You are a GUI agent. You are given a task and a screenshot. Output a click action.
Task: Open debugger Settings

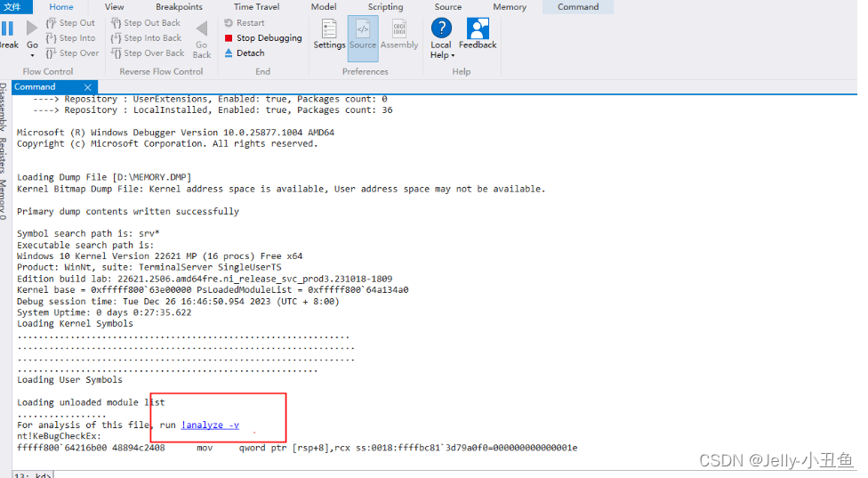[x=329, y=35]
